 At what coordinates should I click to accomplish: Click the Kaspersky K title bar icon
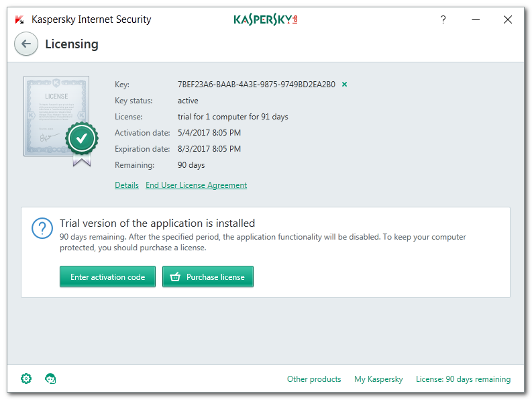point(19,19)
